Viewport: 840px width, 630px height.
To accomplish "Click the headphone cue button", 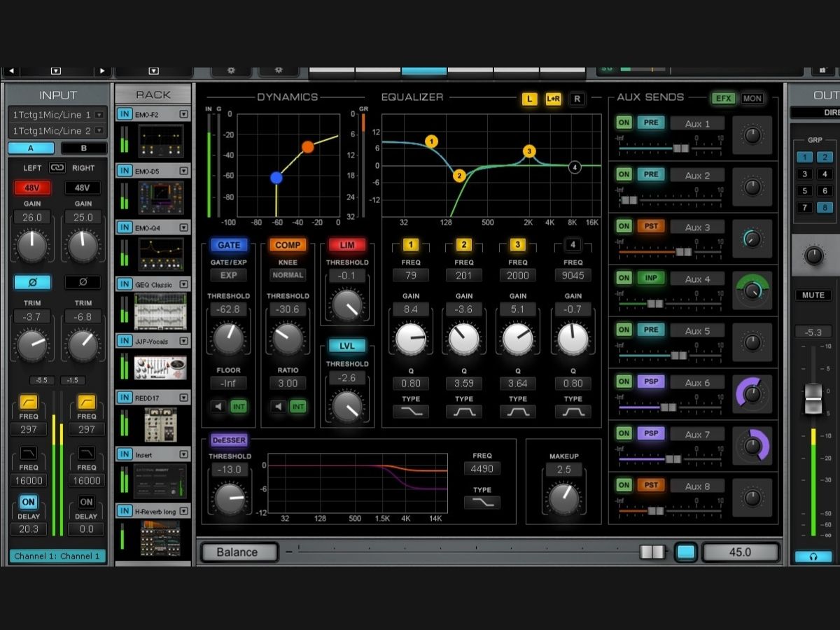I will coord(813,556).
